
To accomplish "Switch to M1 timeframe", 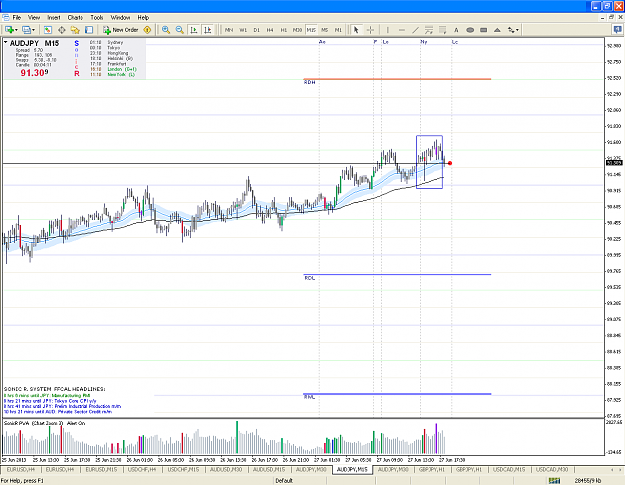I will coord(338,30).
